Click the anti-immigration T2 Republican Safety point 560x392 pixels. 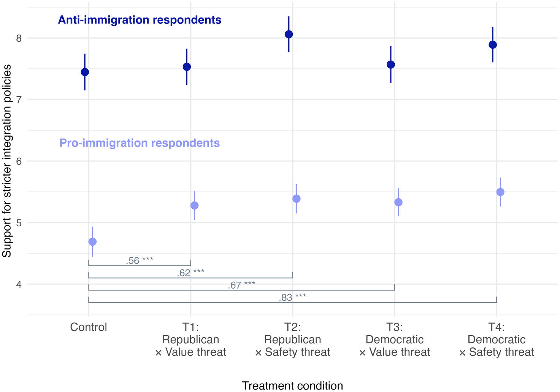click(x=289, y=34)
